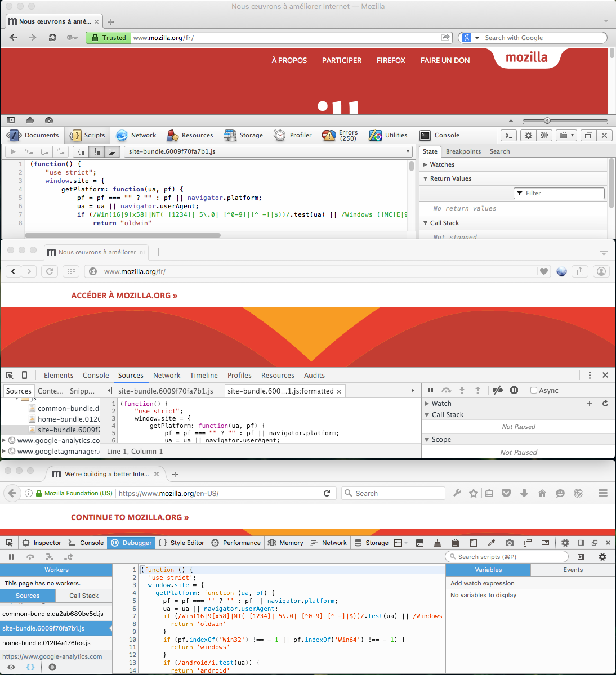Image resolution: width=616 pixels, height=675 pixels.
Task: Open the Network panel in Dragonfly
Action: pyautogui.click(x=136, y=135)
